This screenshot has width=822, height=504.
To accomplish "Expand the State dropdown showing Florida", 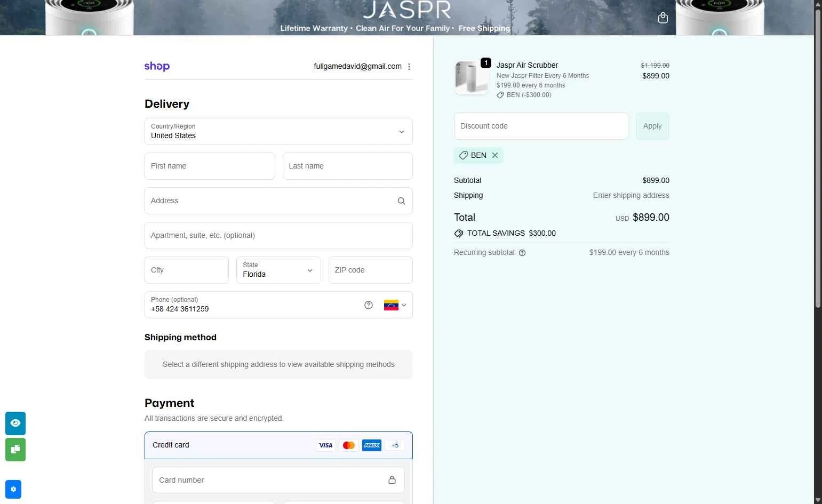I will coord(278,270).
